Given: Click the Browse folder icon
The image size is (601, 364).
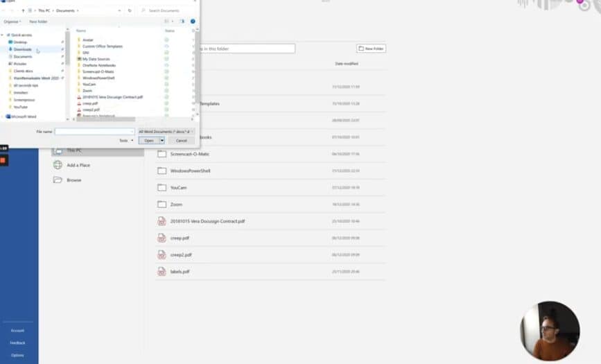Looking at the screenshot, I should coord(58,180).
